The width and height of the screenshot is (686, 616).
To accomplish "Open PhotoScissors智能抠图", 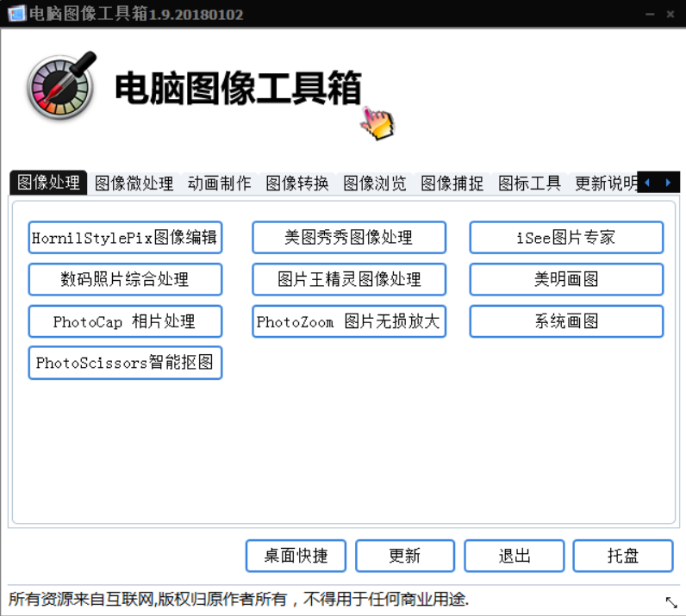I will pos(125,363).
